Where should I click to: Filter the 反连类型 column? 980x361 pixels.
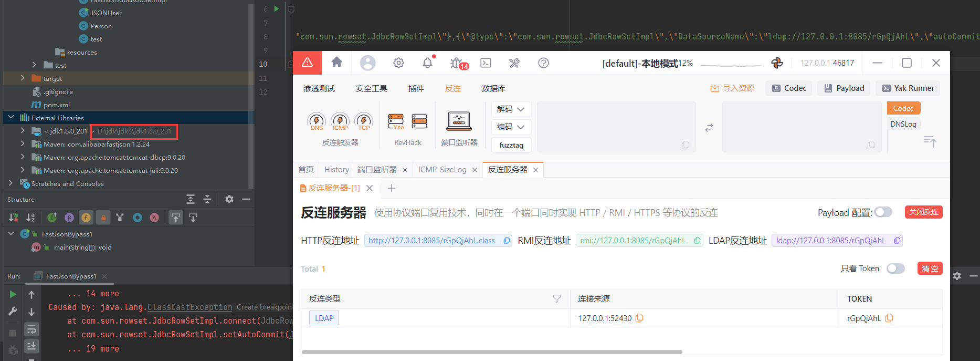[557, 298]
